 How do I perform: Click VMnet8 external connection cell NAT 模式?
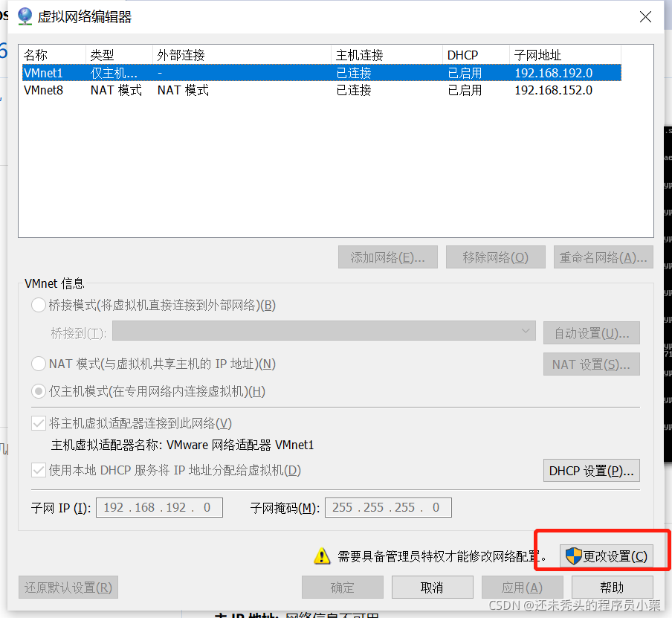(183, 90)
